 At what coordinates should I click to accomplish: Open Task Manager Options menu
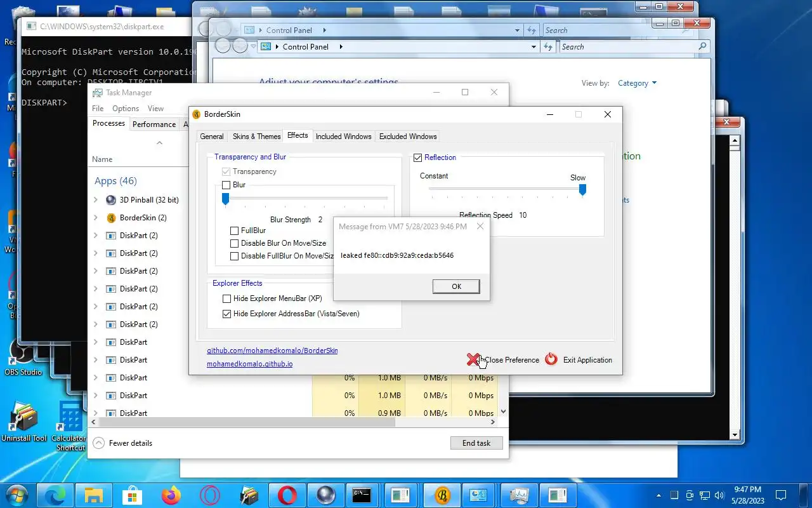tap(126, 109)
